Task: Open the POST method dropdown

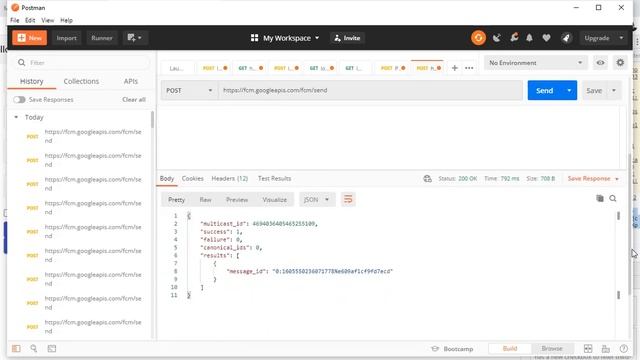Action: [189, 90]
